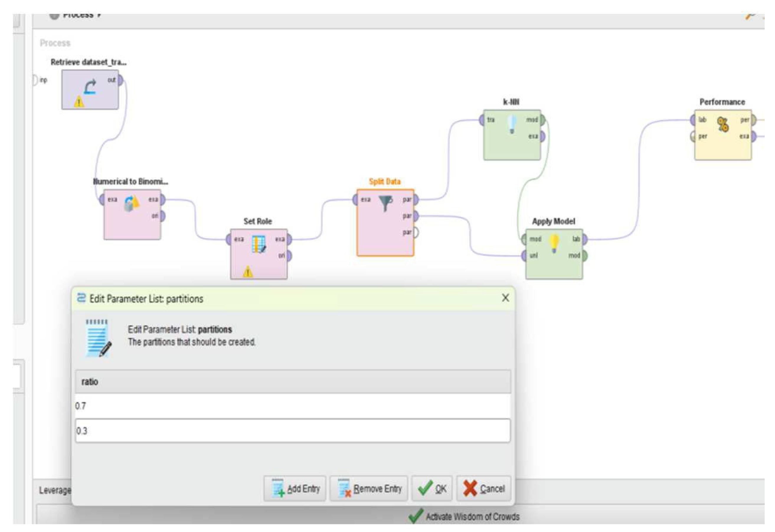Select the Retrieve dataset operator icon

pos(90,87)
